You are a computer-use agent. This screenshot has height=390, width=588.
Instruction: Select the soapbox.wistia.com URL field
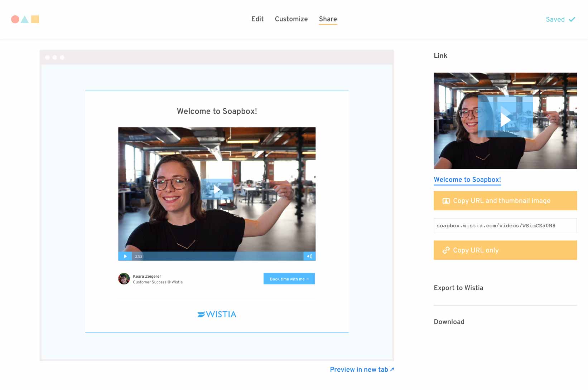505,225
